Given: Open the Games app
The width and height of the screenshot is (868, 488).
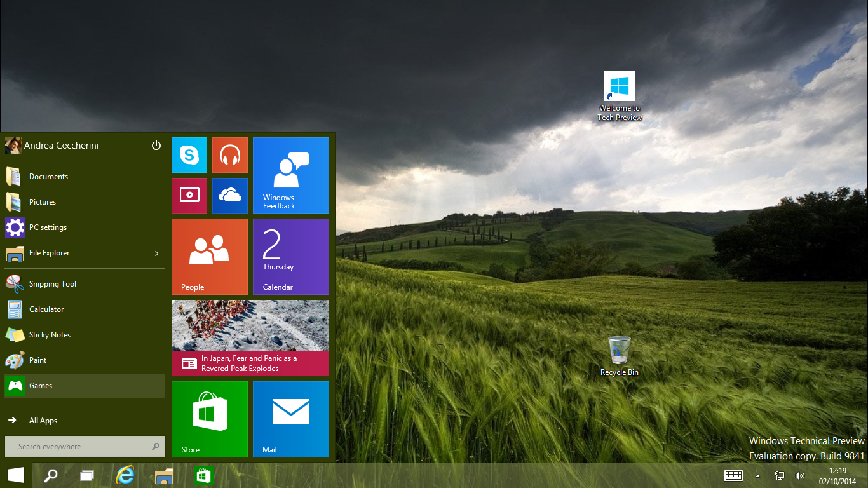Looking at the screenshot, I should pos(85,386).
